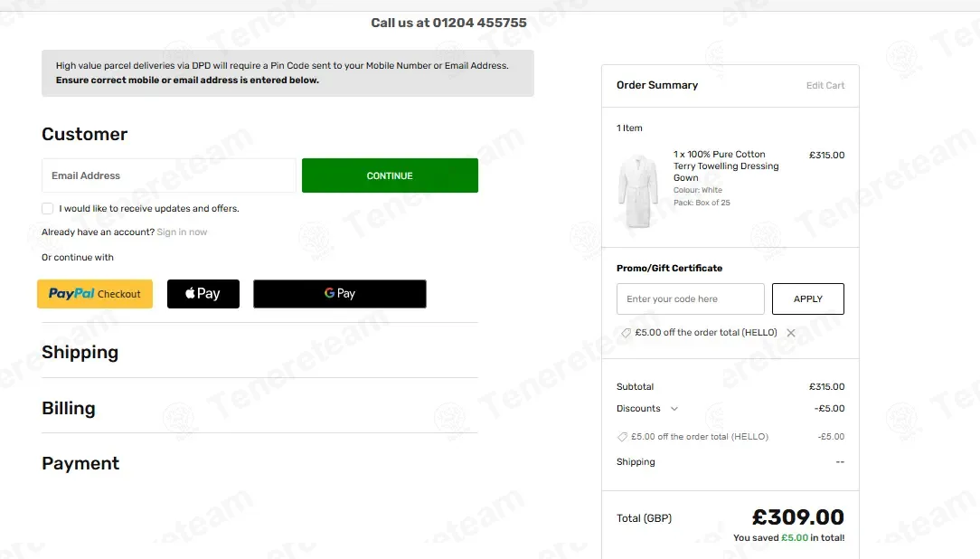980x559 pixels.
Task: Focus the Email Address field
Action: pos(169,175)
